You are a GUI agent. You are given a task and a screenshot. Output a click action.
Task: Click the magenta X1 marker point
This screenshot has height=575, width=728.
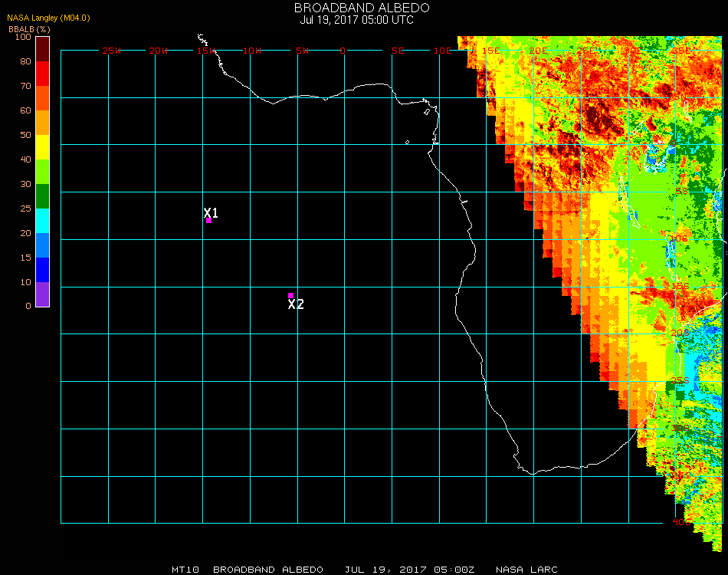pos(209,221)
